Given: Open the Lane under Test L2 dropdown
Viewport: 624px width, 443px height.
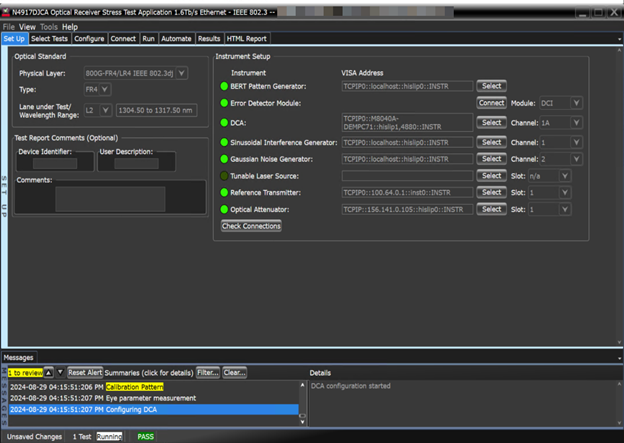Looking at the screenshot, I should point(105,110).
